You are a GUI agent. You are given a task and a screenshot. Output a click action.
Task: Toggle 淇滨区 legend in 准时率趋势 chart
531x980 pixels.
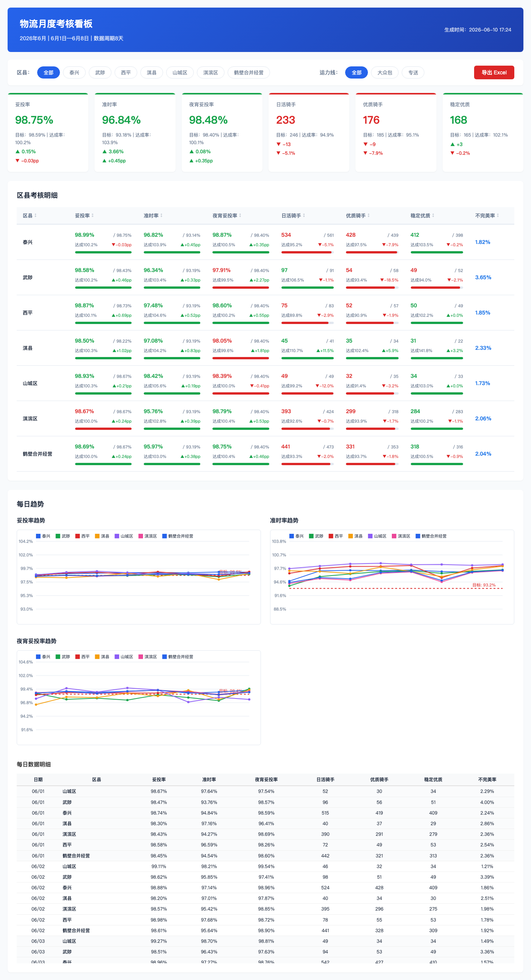[401, 536]
